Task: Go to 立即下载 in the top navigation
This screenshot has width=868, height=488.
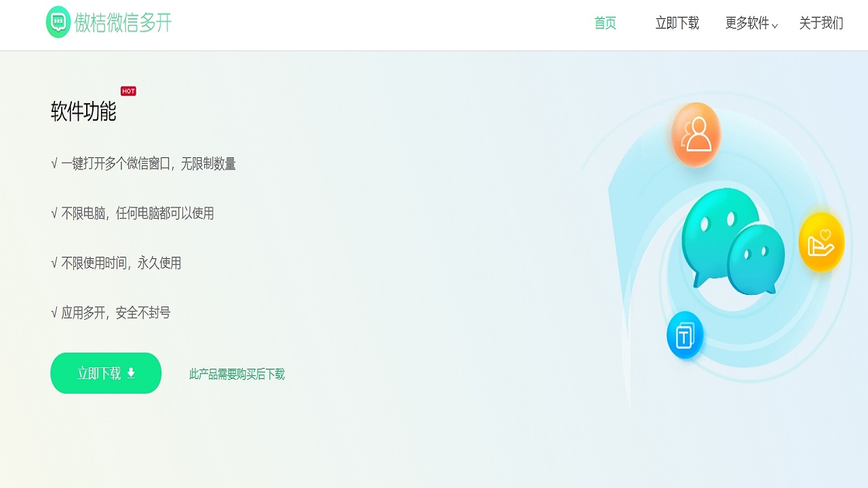Action: coord(677,23)
